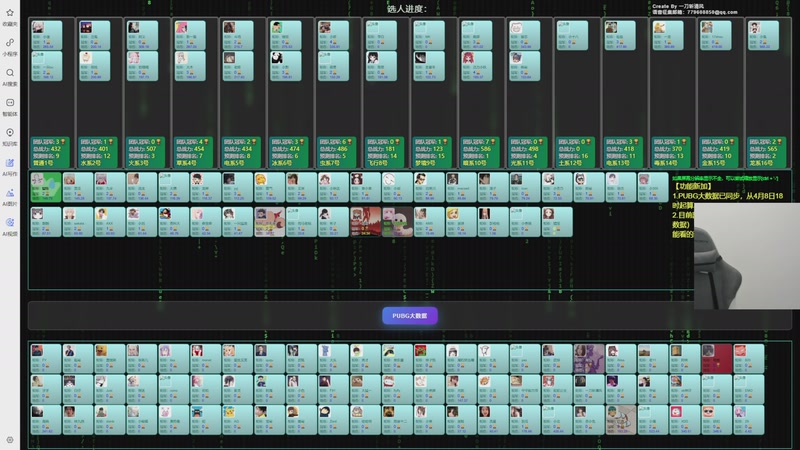Select the pink-haired top card in 草系4号
This screenshot has width=800, height=450.
click(190, 35)
